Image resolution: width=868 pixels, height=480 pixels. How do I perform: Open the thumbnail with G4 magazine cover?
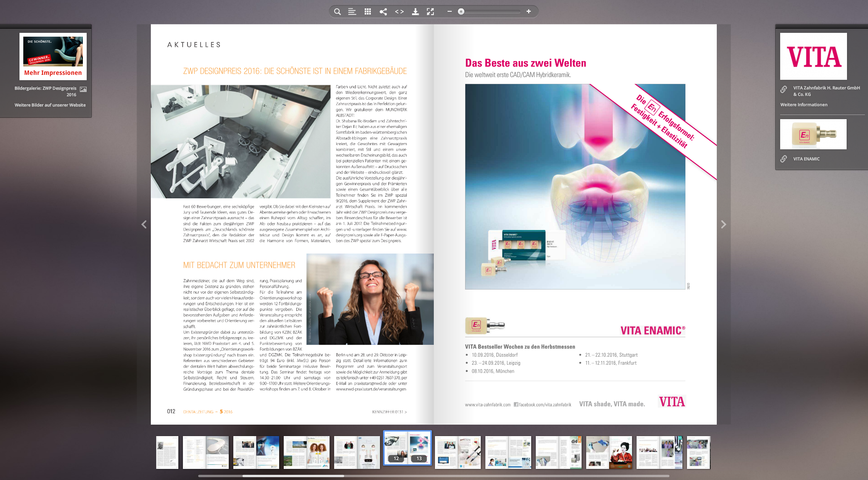[559, 453]
